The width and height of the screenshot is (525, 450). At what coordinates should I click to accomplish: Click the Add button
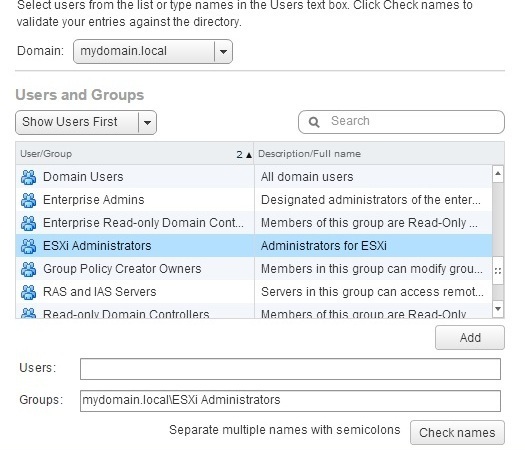pyautogui.click(x=470, y=338)
